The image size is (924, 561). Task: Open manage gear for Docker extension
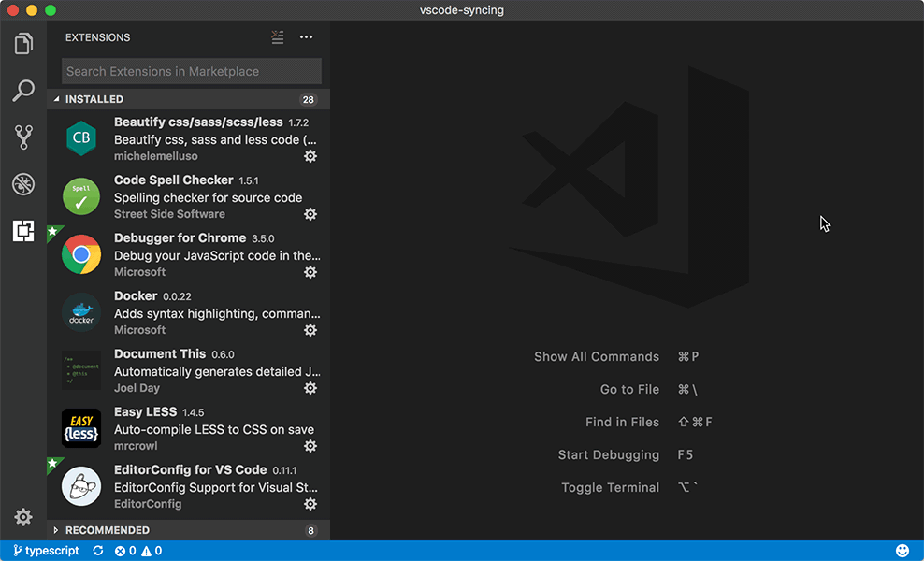310,330
